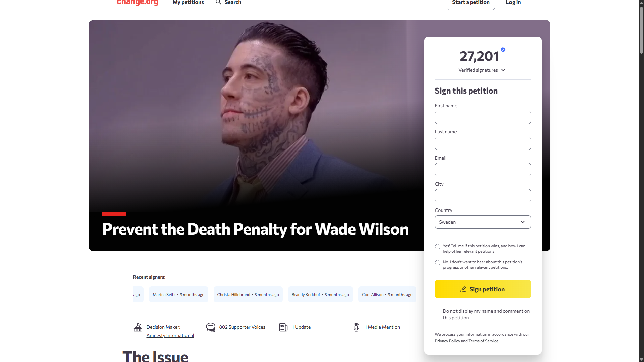Viewport: 644px width, 362px height.
Task: Open the 802 Supporter Voices link
Action: (x=242, y=327)
